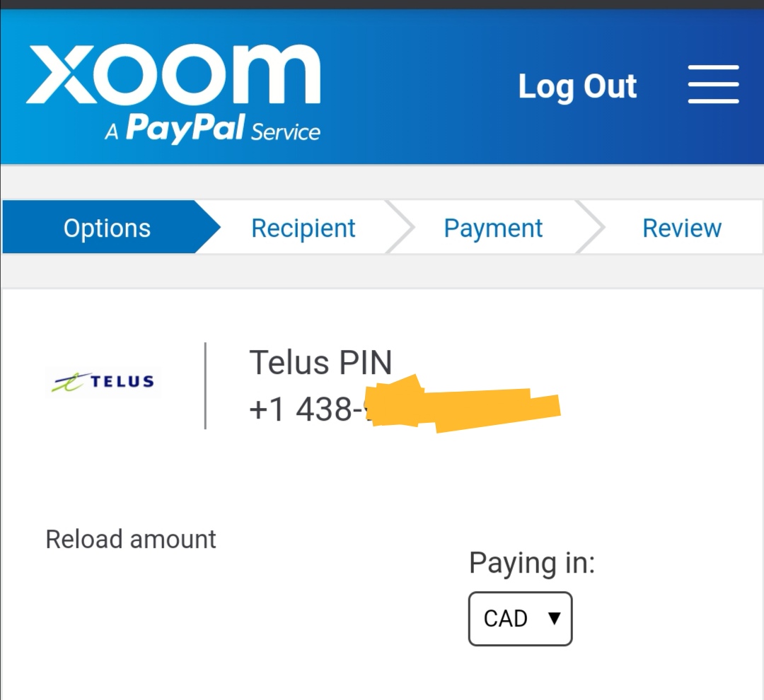Click the chevron separator after Payment step

(x=591, y=228)
